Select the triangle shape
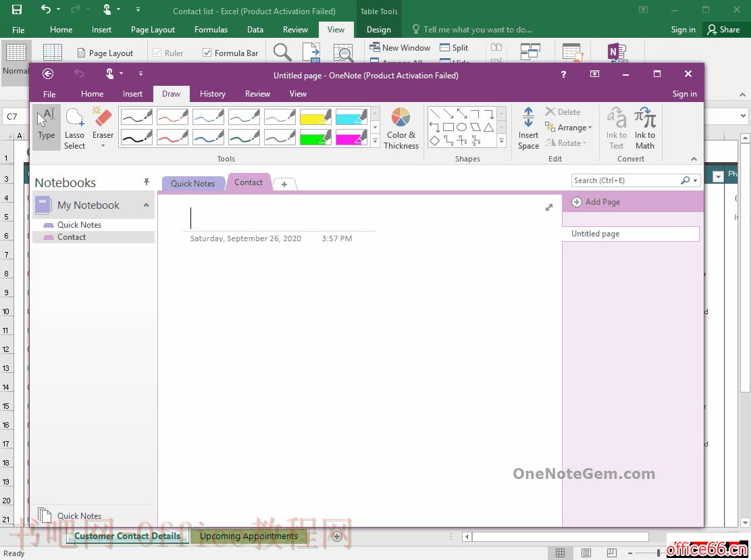 (488, 127)
